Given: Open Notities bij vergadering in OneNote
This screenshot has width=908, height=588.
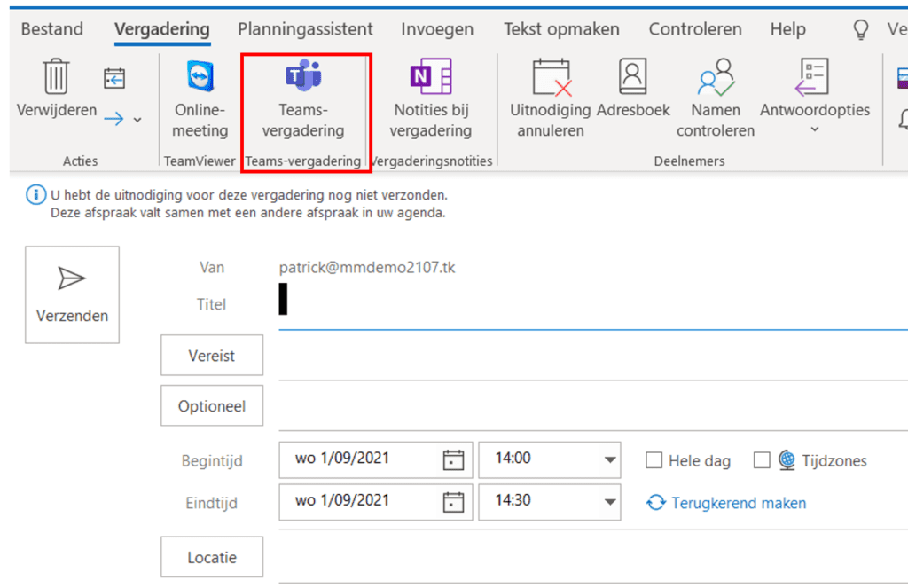Looking at the screenshot, I should [431, 99].
